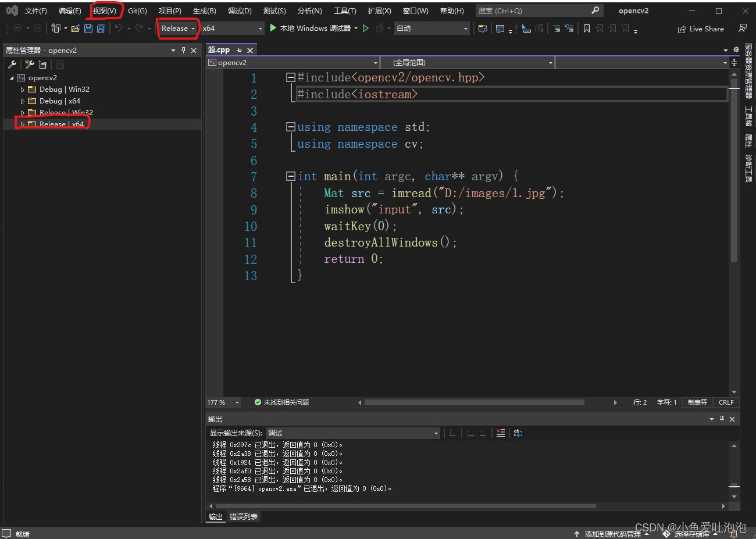Clear all output with the red-X icon
Viewport: 756px width, 539px height.
pyautogui.click(x=500, y=433)
